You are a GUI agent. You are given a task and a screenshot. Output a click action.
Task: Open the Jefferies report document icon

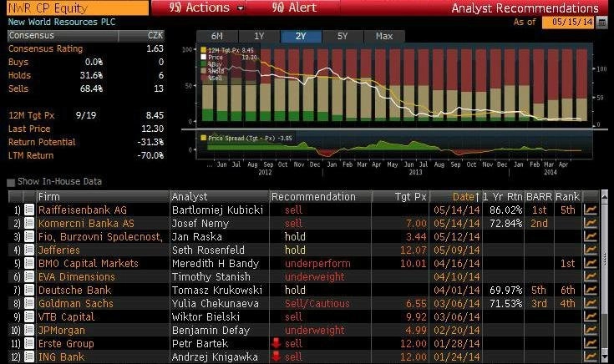[29, 250]
